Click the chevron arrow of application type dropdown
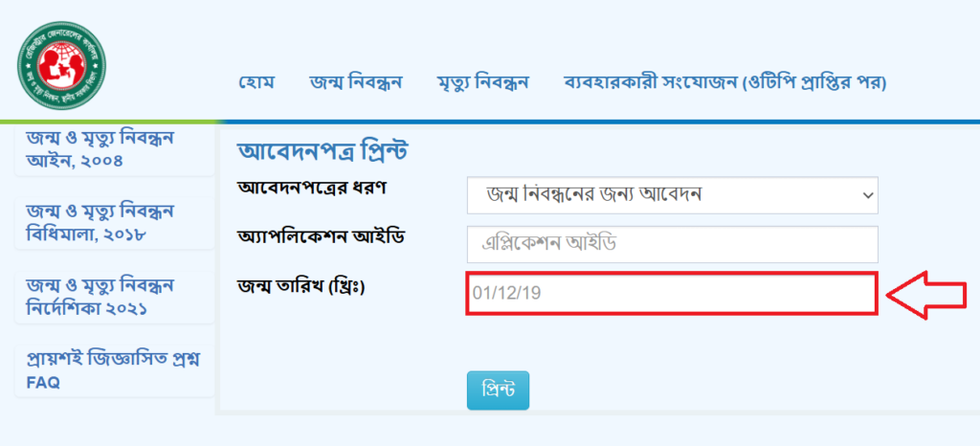The width and height of the screenshot is (980, 446). [867, 195]
